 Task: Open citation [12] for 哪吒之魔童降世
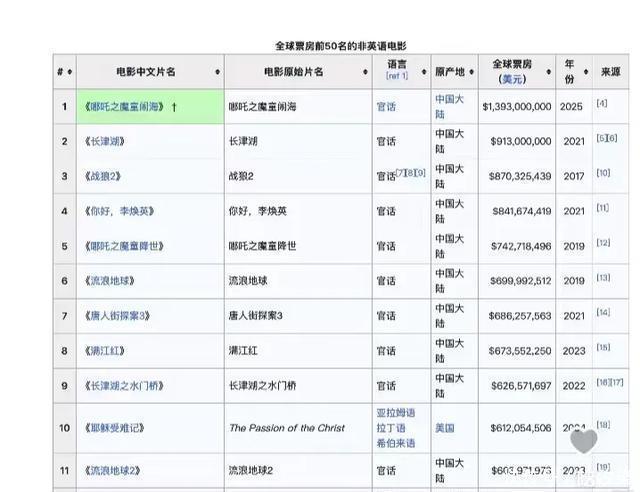coord(603,243)
